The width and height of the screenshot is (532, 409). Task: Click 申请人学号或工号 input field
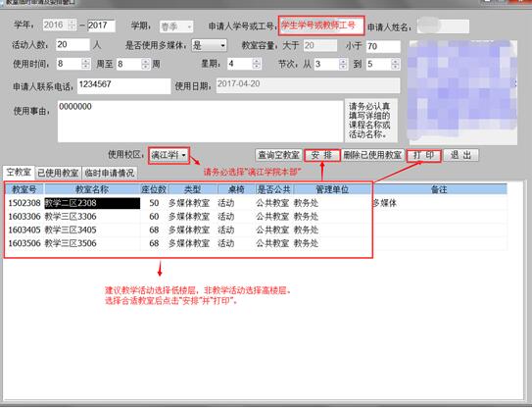pyautogui.click(x=321, y=26)
